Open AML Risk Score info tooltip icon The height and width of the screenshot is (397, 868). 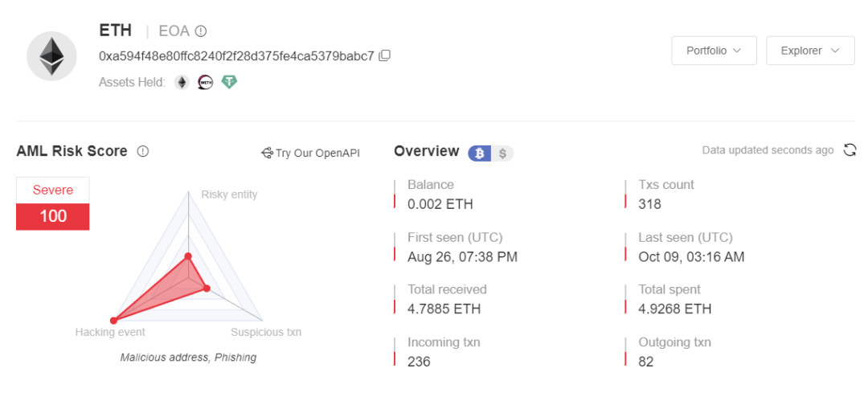143,151
